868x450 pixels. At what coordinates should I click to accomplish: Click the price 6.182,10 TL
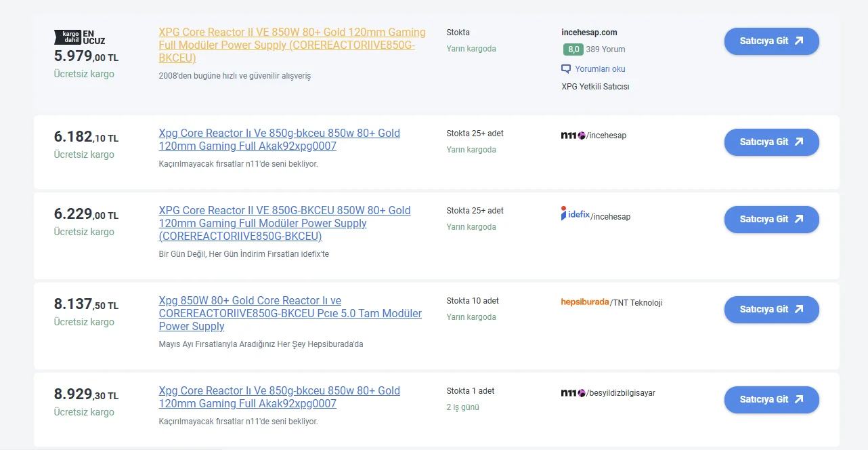86,138
